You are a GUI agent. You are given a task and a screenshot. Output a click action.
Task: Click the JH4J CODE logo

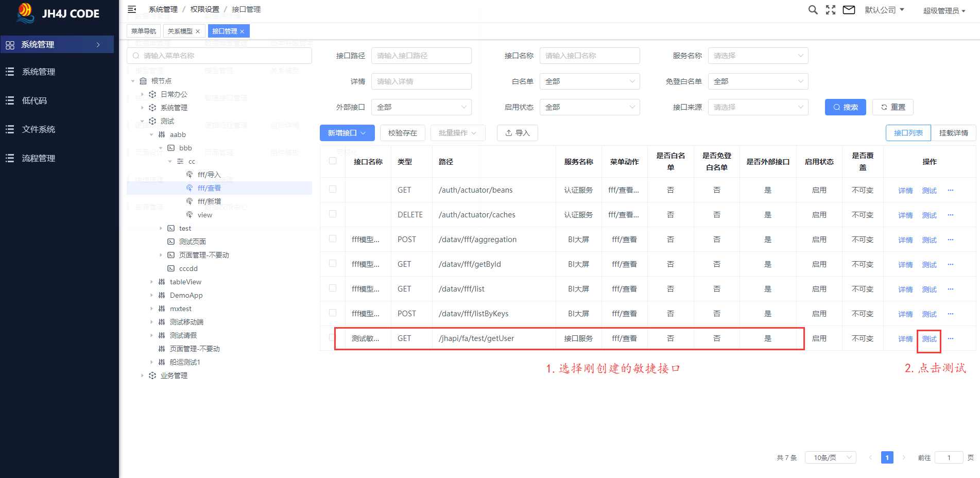[x=58, y=13]
